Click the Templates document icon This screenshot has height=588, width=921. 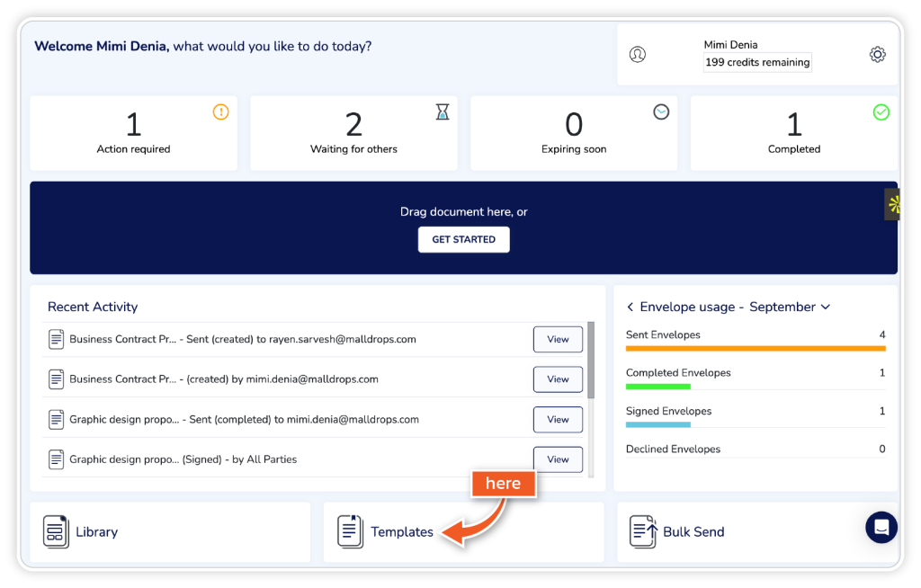click(350, 531)
